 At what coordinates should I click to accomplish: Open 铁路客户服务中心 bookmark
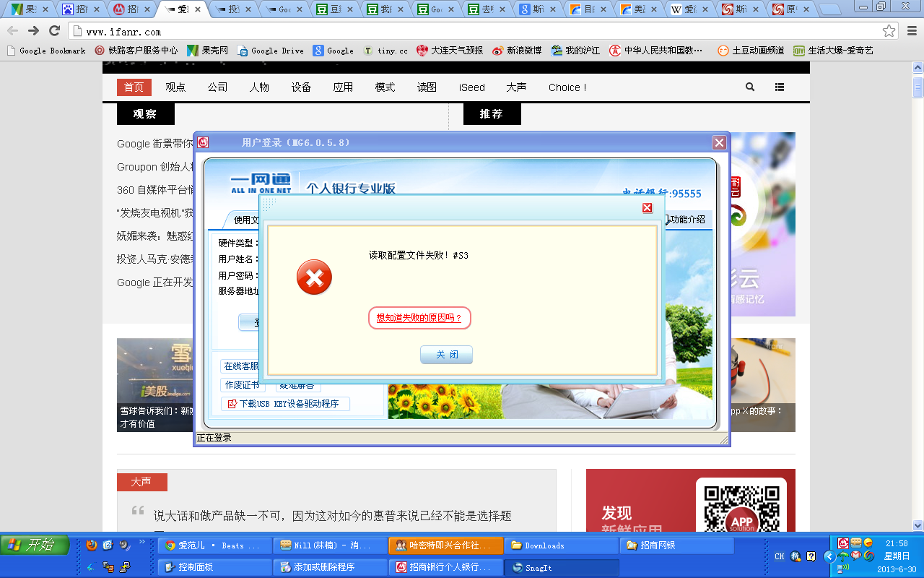(136, 51)
